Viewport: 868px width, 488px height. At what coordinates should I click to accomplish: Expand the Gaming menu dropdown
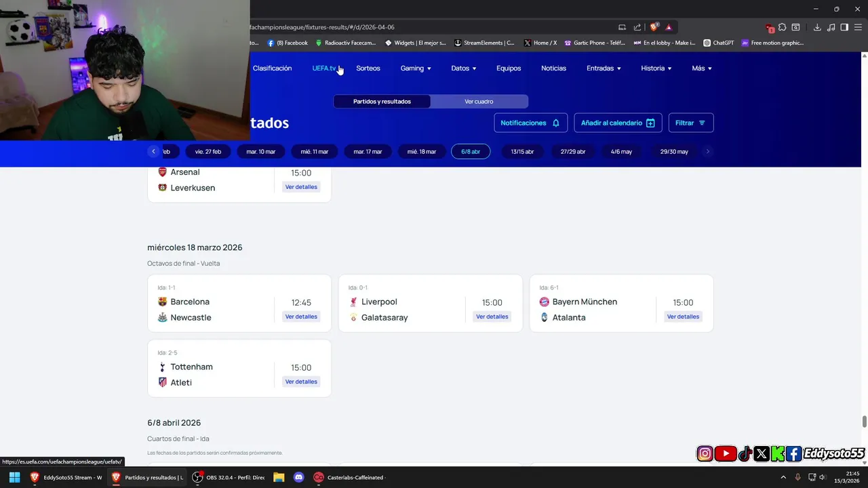[416, 68]
